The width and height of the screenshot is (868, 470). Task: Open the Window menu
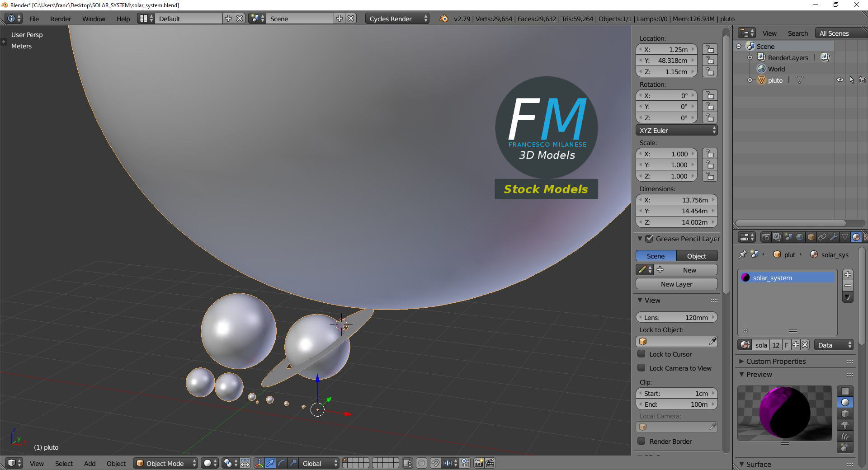click(94, 19)
